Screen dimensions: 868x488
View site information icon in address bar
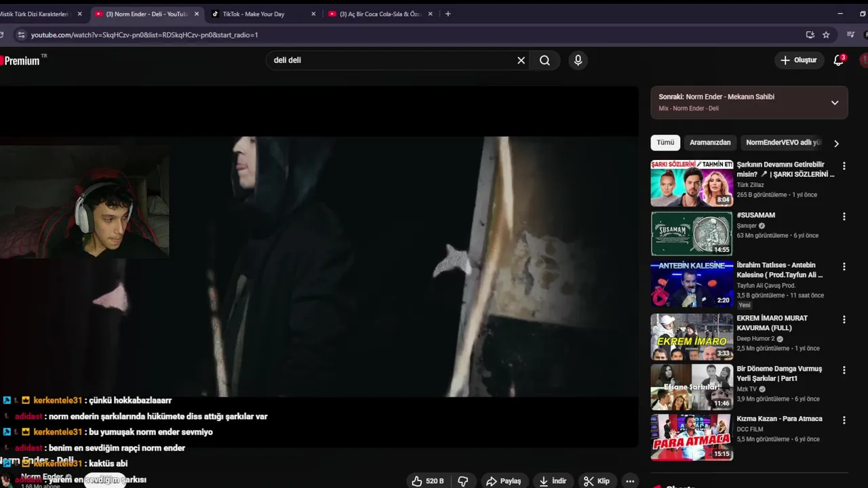click(20, 35)
